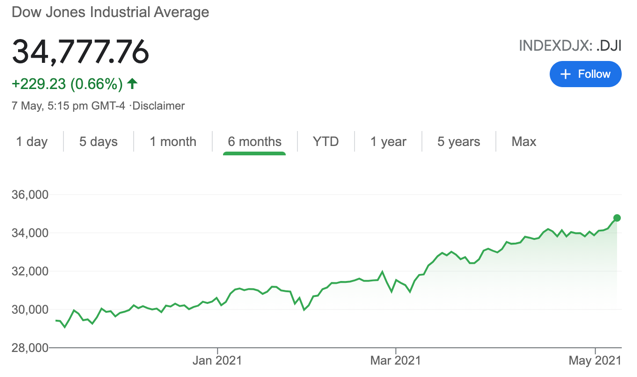
Task: Switch to YTD view
Action: (325, 141)
